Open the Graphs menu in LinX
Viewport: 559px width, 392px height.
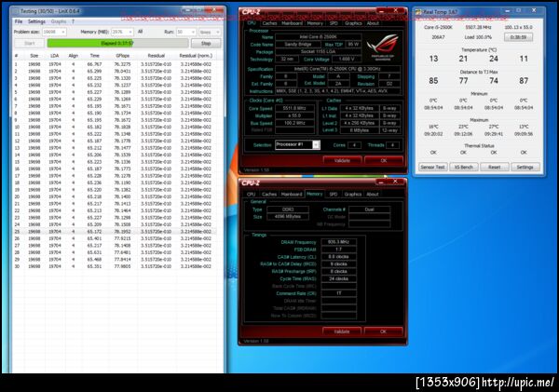point(59,21)
